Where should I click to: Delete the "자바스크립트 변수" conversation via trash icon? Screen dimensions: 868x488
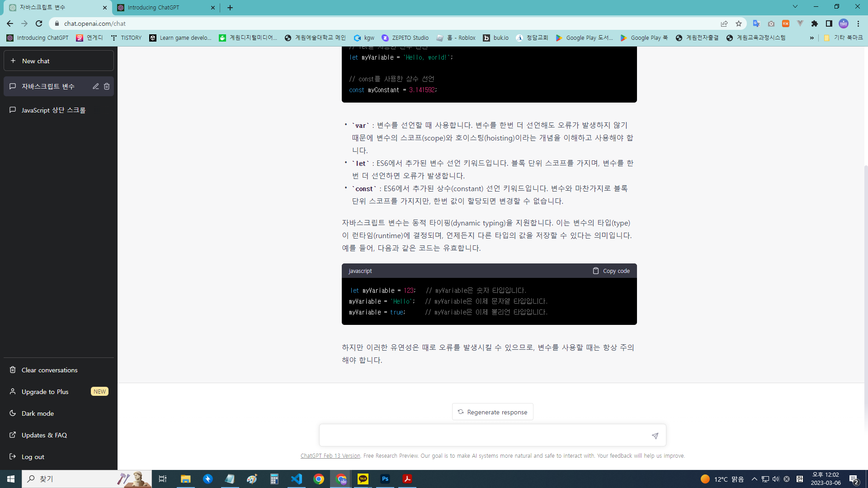pyautogui.click(x=107, y=86)
